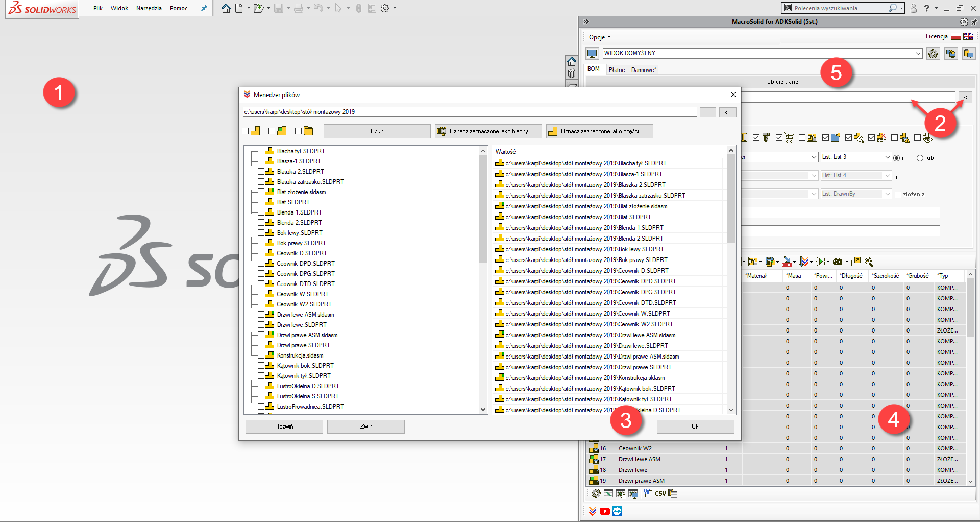Click the Excel export with hand cursor icon
980x522 pixels.
pos(621,493)
